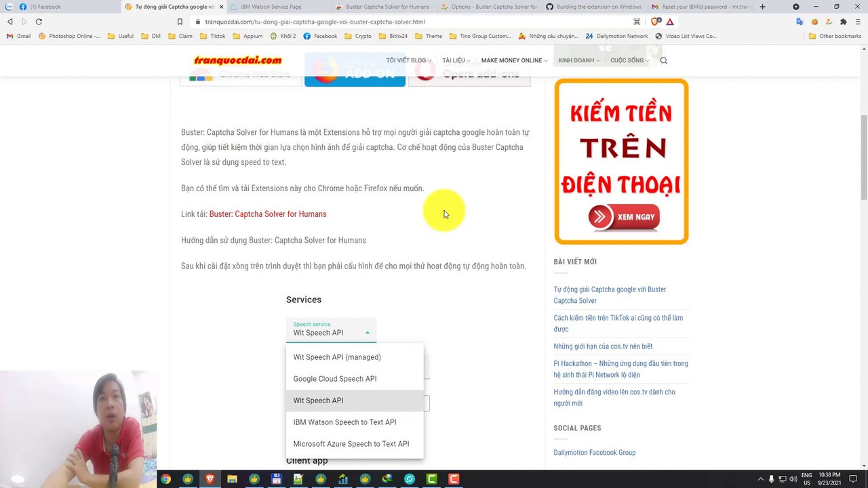Open Hướng dẫn đăng video lên cos.tv link
Screen dimensions: 868x488
pos(614,397)
